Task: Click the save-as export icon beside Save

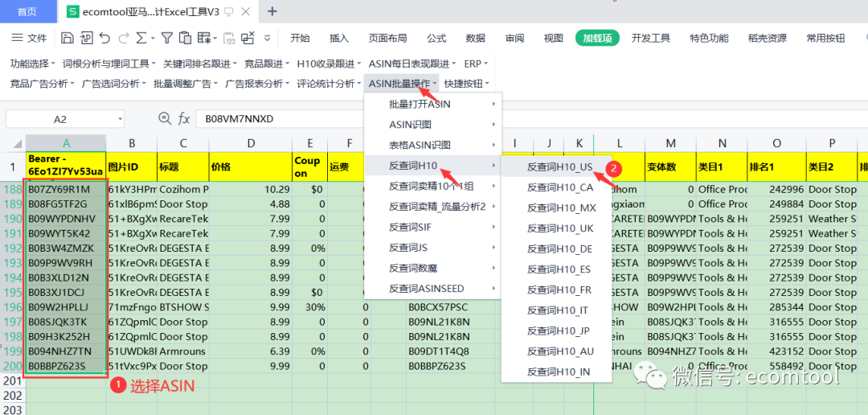Action: pyautogui.click(x=86, y=38)
